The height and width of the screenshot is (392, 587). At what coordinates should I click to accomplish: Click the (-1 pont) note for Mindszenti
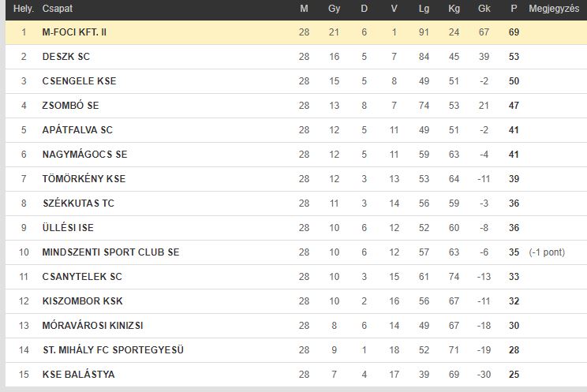[547, 252]
